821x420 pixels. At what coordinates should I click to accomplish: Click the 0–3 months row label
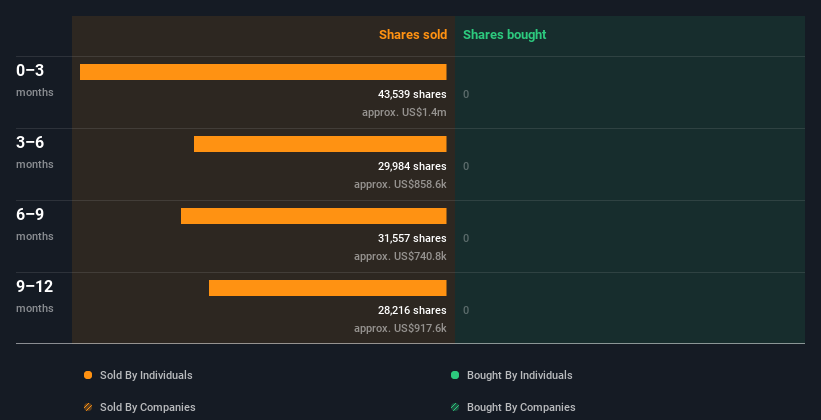click(x=35, y=80)
